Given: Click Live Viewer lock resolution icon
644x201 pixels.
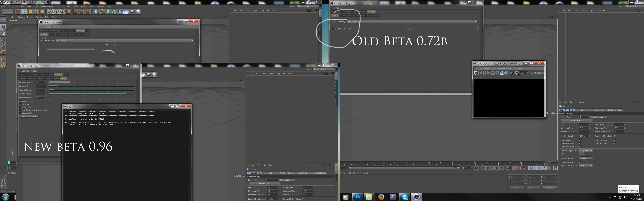Looking at the screenshot, I should coord(501,73).
